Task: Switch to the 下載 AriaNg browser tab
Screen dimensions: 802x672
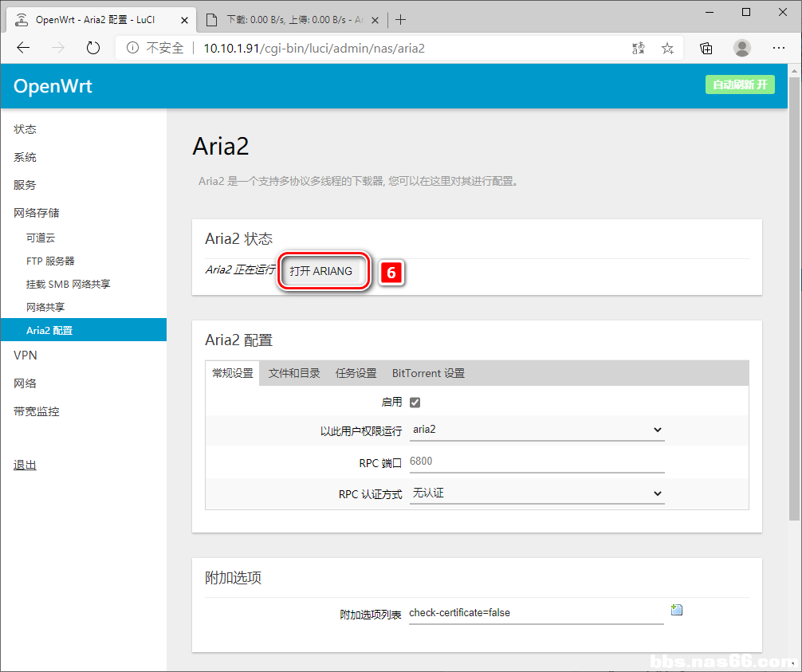Action: [x=292, y=20]
